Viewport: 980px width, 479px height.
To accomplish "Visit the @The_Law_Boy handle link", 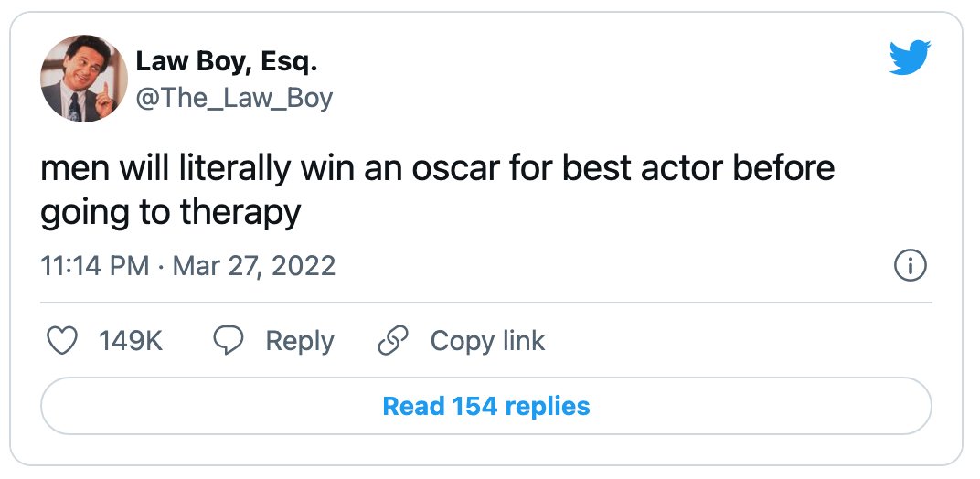I will tap(234, 99).
